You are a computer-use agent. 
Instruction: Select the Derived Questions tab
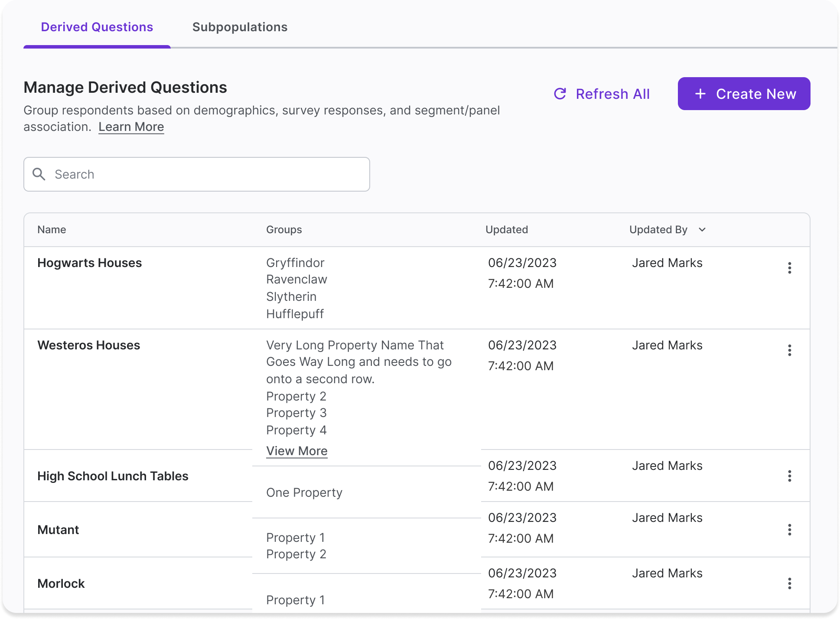pos(97,27)
